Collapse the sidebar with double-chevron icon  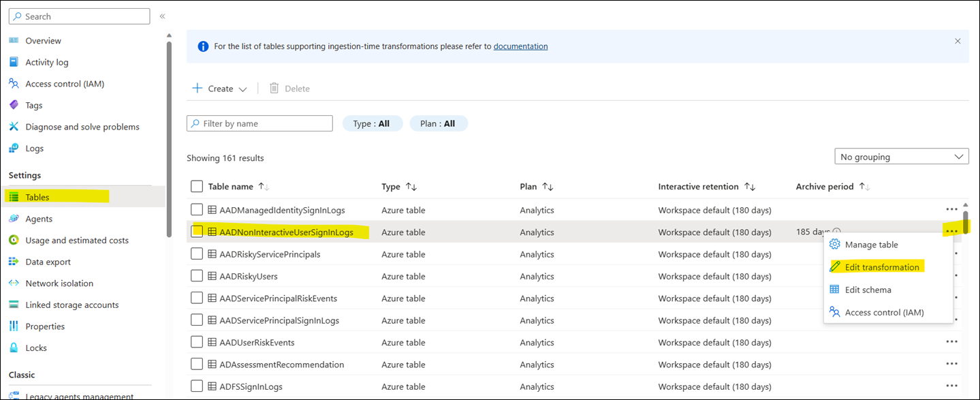162,16
